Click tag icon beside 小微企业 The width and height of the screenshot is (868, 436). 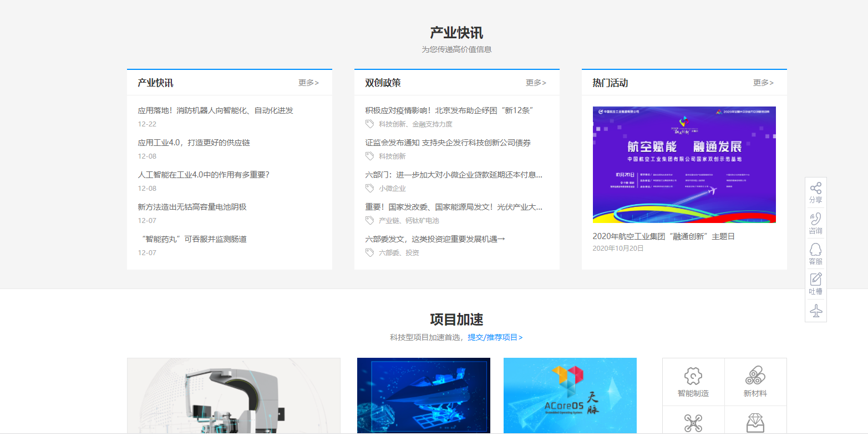point(369,188)
